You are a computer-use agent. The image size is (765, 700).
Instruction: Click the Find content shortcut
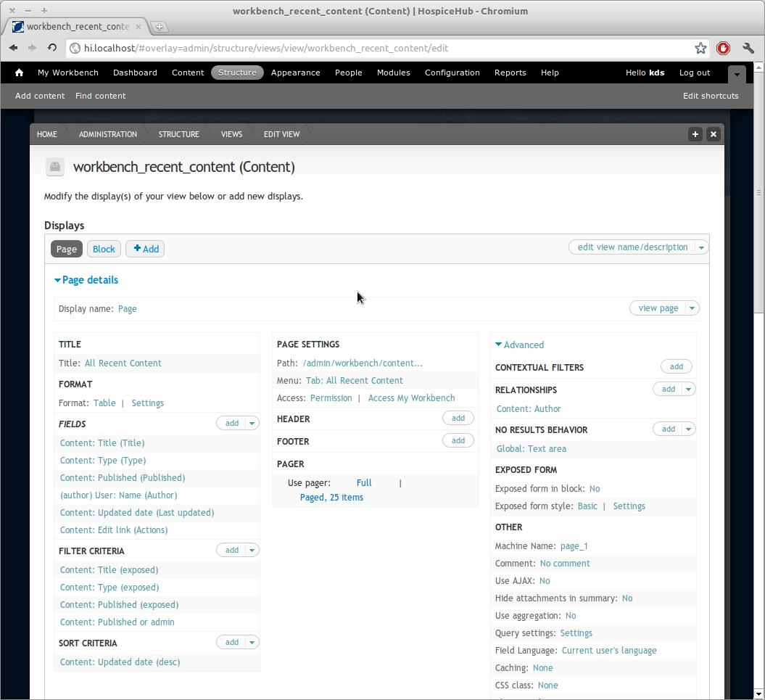pyautogui.click(x=101, y=96)
